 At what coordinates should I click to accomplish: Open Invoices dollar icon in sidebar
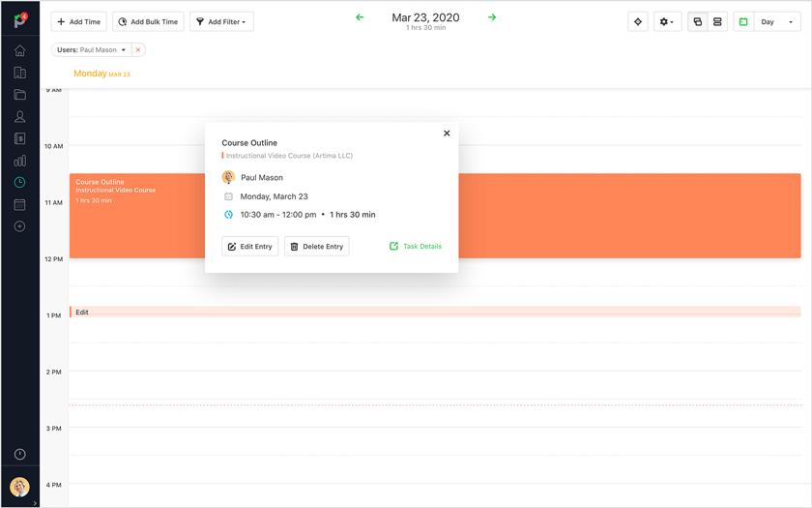19,138
